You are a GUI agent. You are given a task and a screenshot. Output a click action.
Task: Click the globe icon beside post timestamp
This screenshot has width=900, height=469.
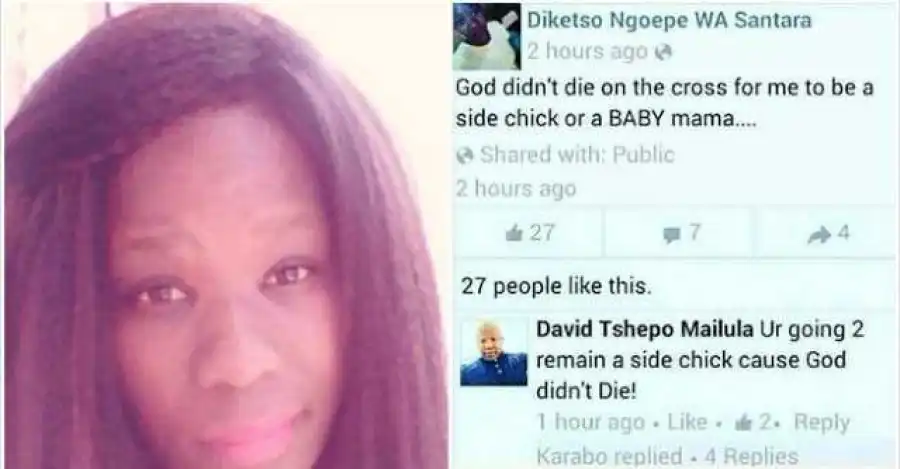coord(663,52)
